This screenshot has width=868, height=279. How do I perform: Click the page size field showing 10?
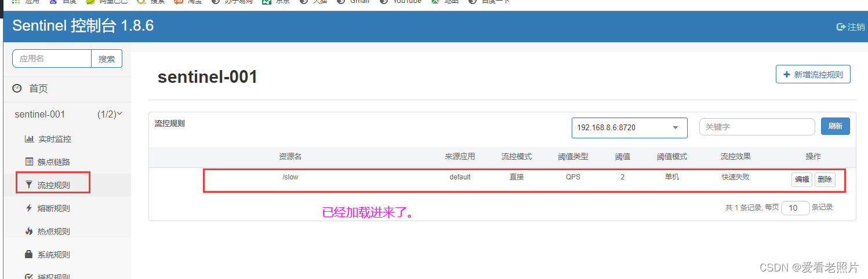click(x=796, y=208)
